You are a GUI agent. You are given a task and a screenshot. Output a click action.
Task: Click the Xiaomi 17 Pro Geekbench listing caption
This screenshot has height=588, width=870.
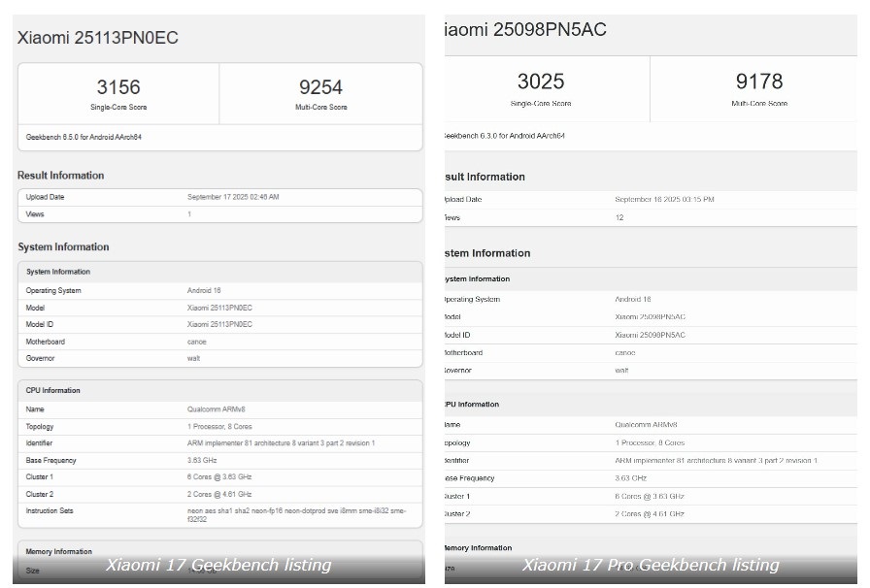click(x=651, y=565)
